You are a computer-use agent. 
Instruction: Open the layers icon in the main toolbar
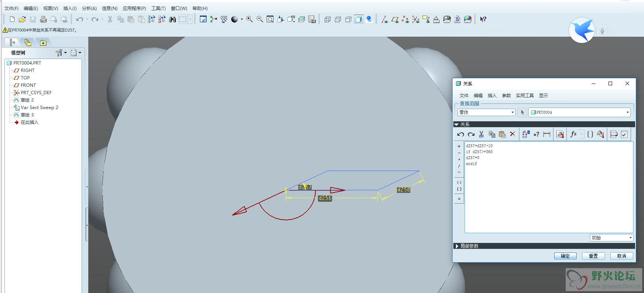(302, 19)
